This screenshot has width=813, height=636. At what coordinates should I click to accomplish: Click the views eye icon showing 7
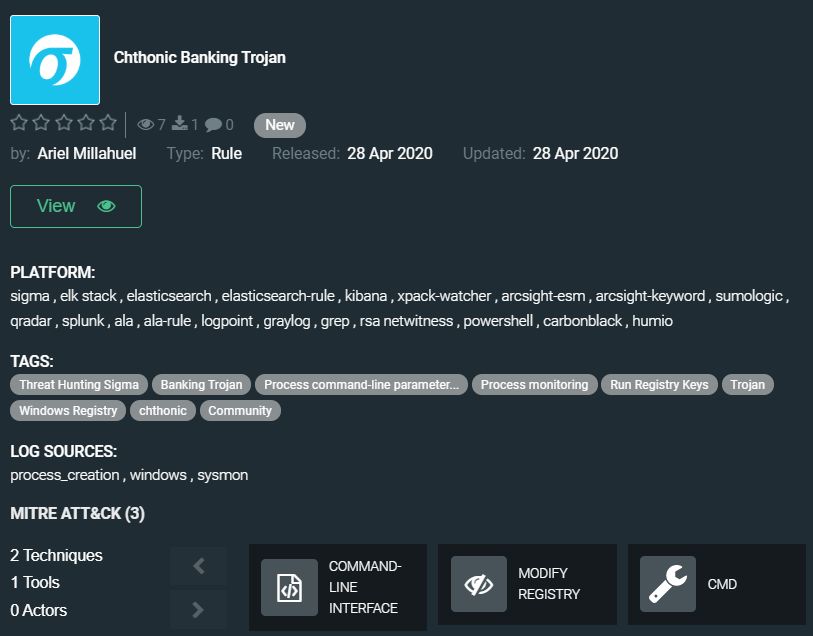coord(146,124)
